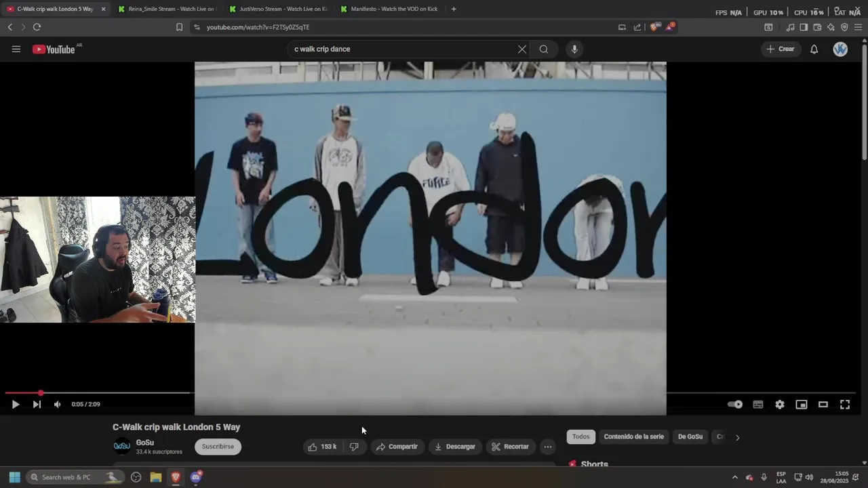This screenshot has height=488, width=868.
Task: Start voice search with the microphone
Action: coord(574,49)
